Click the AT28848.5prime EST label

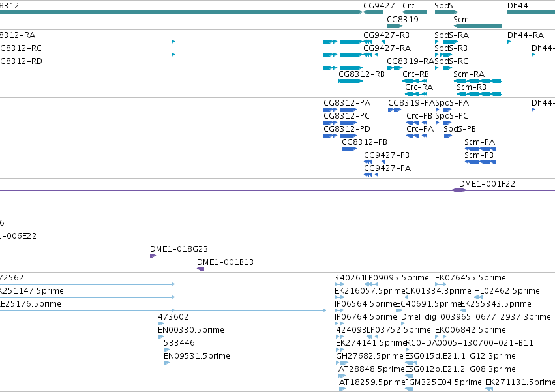[x=372, y=369]
